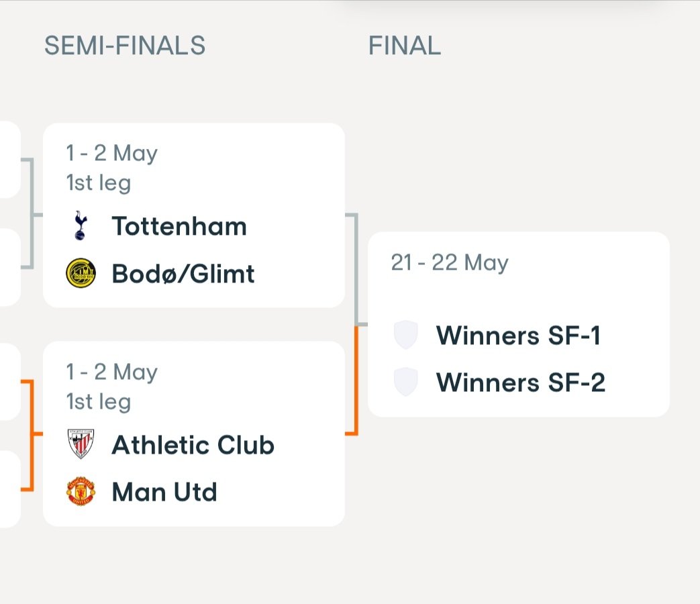Tap the Winners SF-1 text

pyautogui.click(x=518, y=336)
